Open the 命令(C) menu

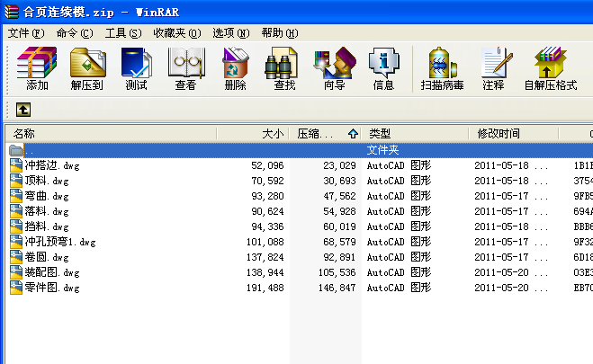coord(75,33)
